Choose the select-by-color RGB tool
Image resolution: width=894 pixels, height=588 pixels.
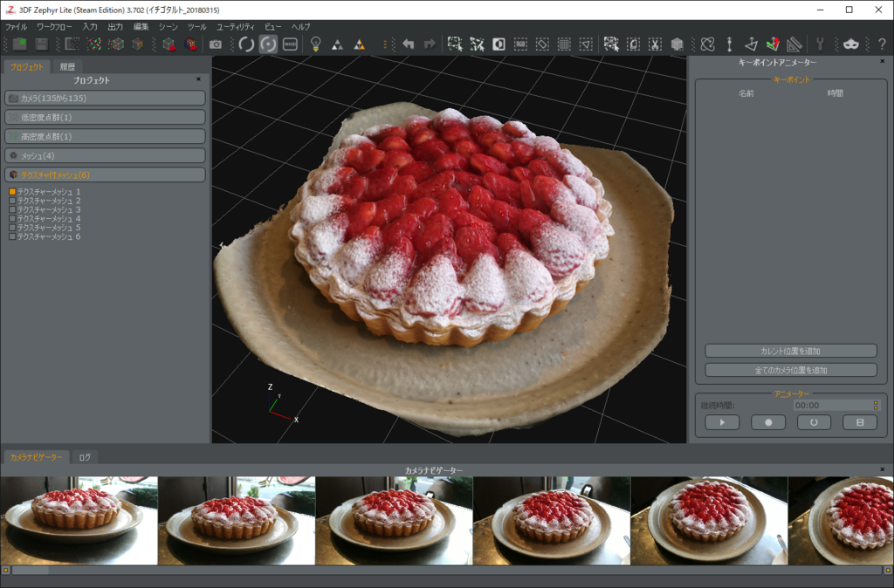tap(520, 44)
